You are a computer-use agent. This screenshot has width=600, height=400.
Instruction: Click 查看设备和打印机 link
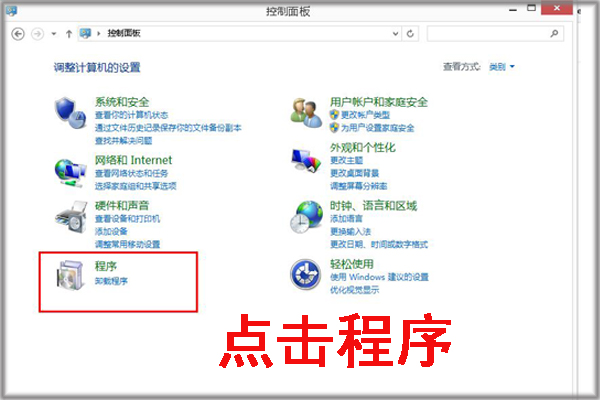click(x=127, y=219)
